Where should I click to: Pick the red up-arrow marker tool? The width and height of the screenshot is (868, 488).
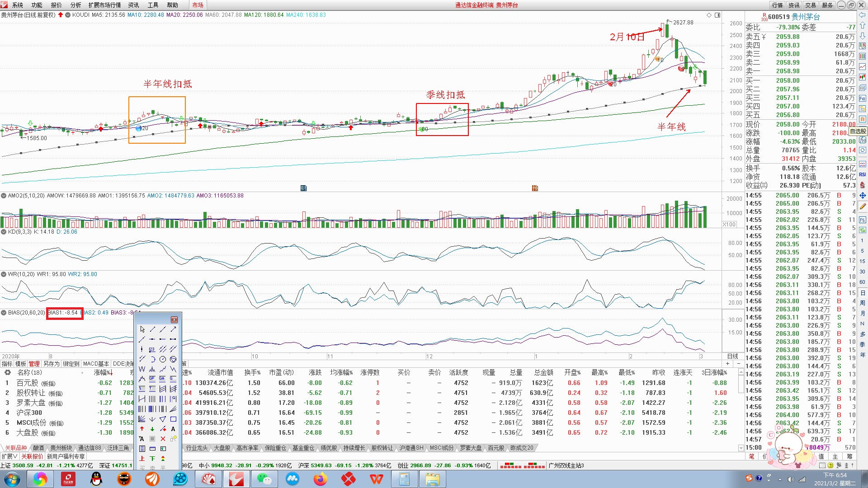pyautogui.click(x=142, y=429)
